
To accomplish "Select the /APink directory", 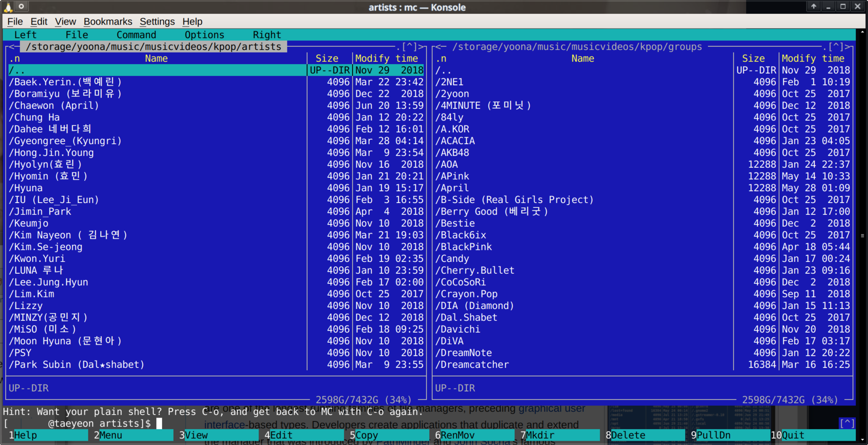I will [452, 176].
